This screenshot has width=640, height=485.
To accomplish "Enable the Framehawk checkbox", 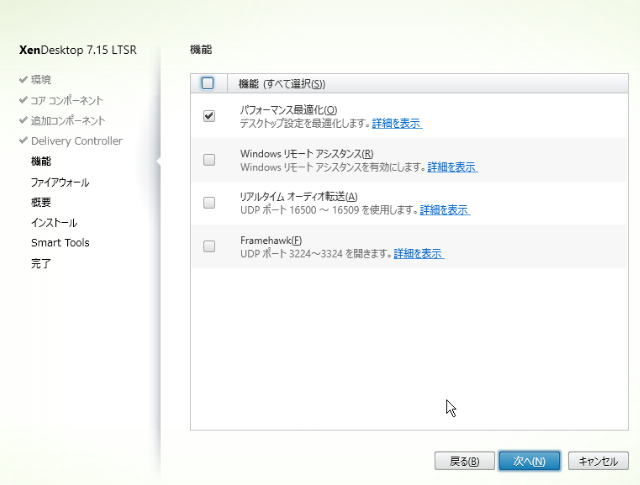I will tap(209, 246).
